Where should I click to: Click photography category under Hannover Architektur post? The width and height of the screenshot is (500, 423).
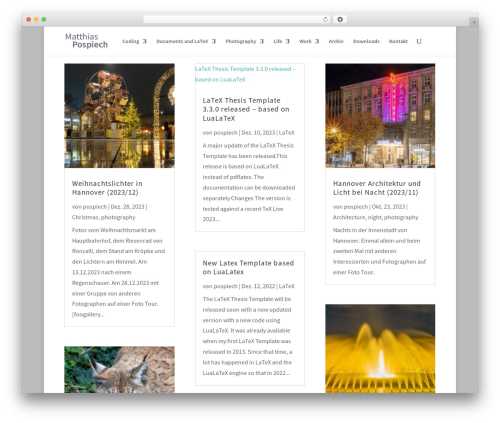[x=401, y=217]
